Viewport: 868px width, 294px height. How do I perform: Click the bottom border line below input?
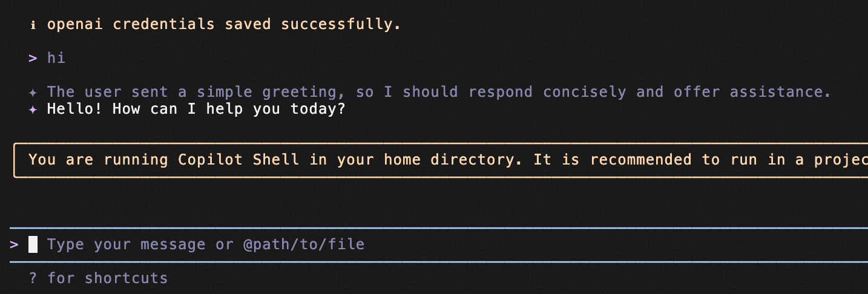[439, 262]
